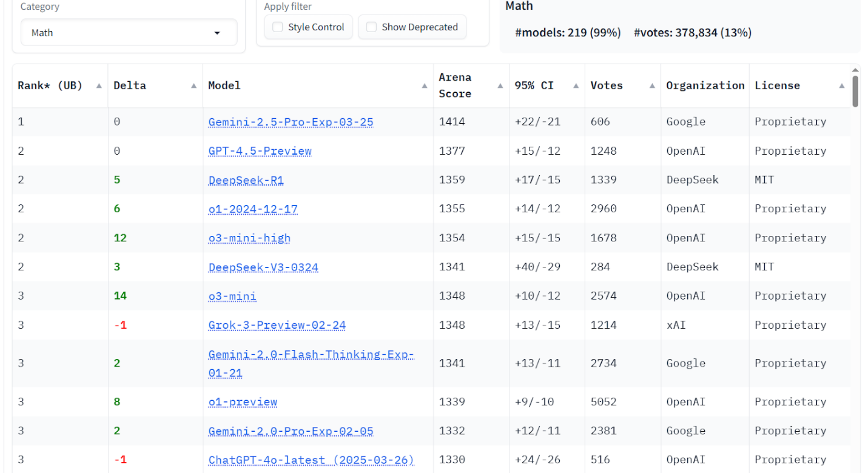Click the MIT license in DeepSeek-R1 row
Viewport: 868px width, 473px height.
coord(764,180)
